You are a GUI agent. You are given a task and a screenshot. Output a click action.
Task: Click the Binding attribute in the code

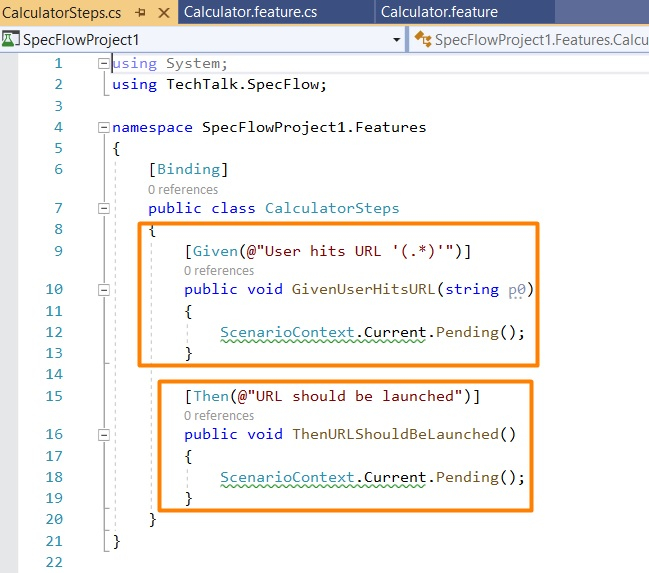click(189, 169)
